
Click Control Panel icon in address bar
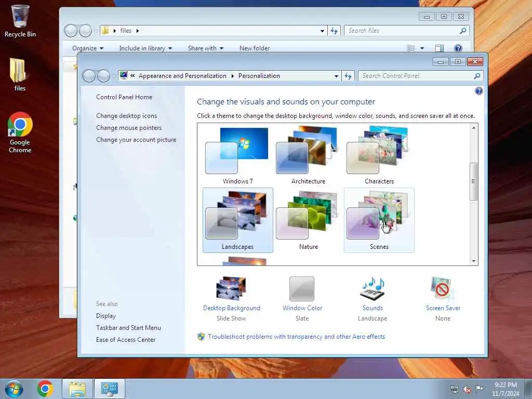[x=124, y=75]
